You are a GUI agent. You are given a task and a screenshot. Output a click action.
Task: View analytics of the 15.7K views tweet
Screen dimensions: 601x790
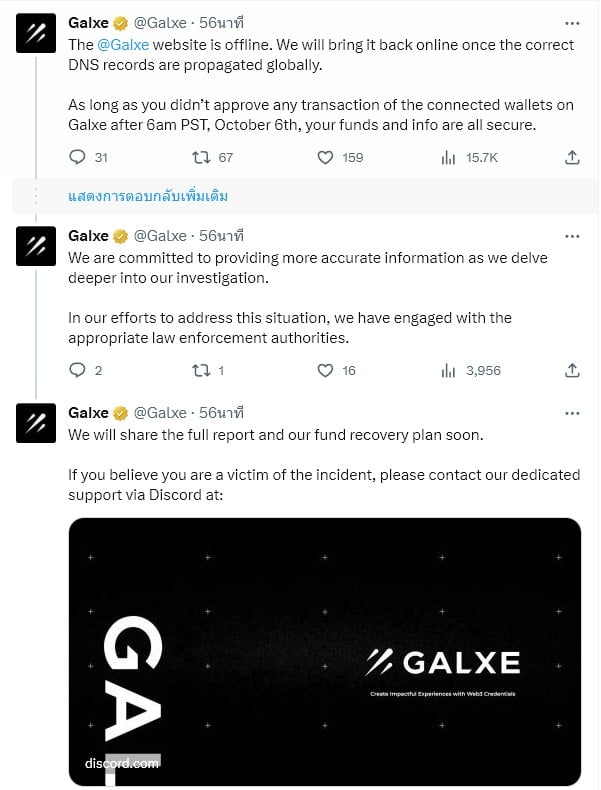[449, 157]
